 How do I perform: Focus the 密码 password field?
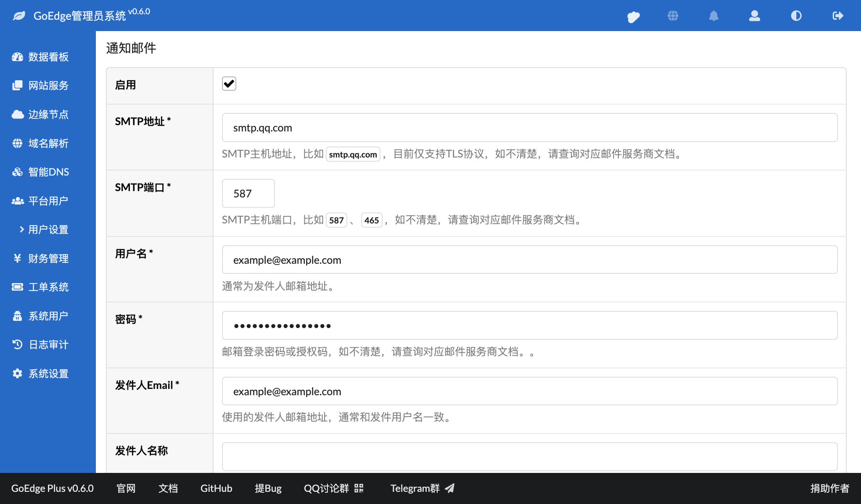[x=530, y=325]
